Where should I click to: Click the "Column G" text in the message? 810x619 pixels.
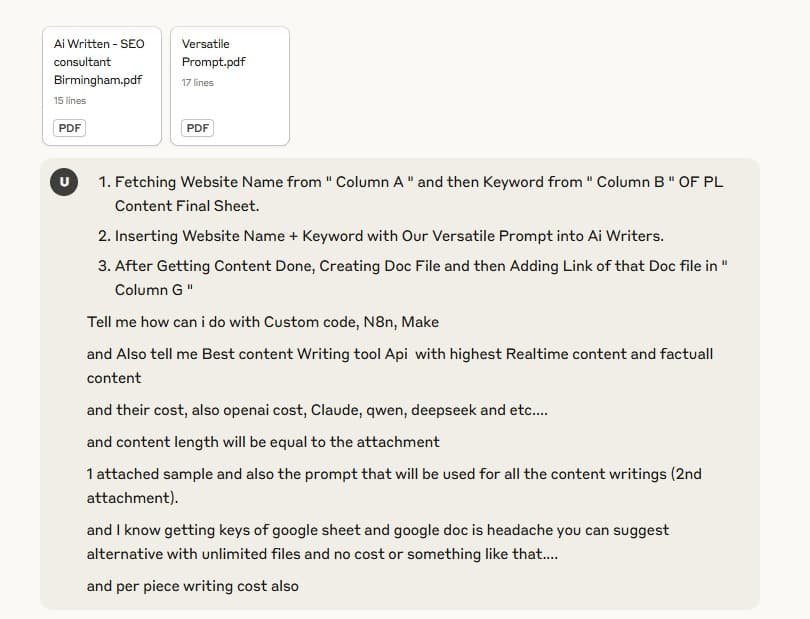[153, 290]
